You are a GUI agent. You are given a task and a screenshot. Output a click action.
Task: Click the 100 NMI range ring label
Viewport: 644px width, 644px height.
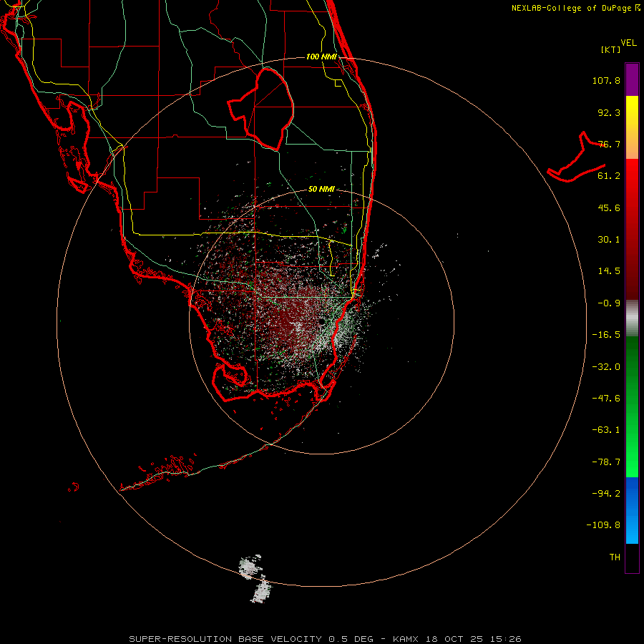[x=321, y=57]
